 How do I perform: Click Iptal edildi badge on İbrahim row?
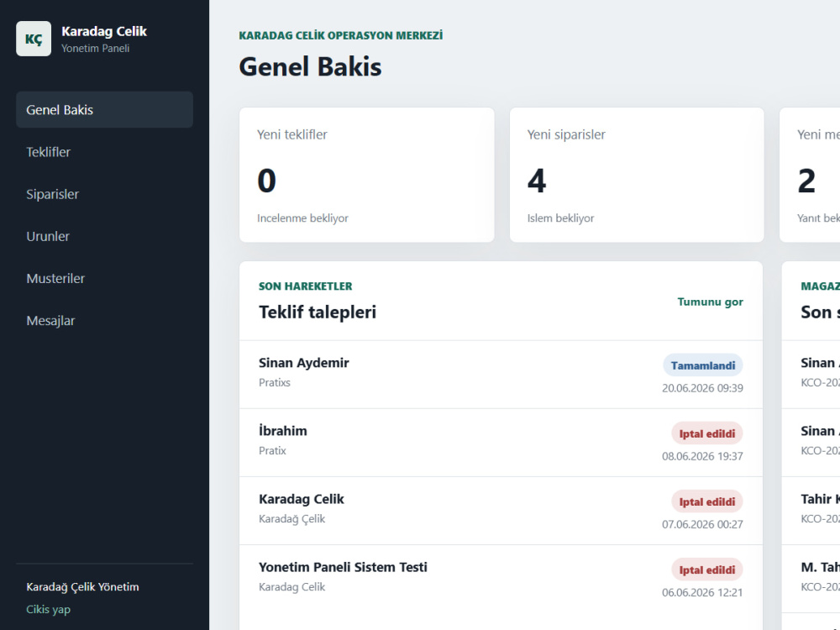pos(707,433)
